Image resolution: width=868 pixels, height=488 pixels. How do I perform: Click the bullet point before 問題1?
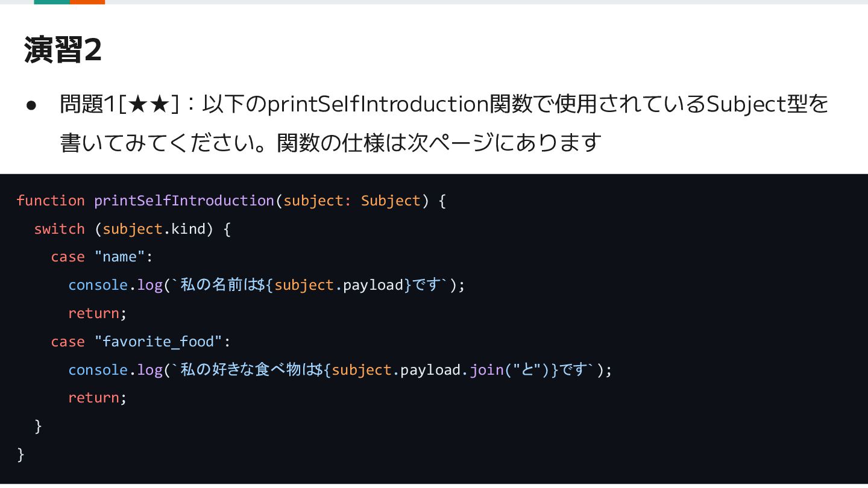point(32,105)
